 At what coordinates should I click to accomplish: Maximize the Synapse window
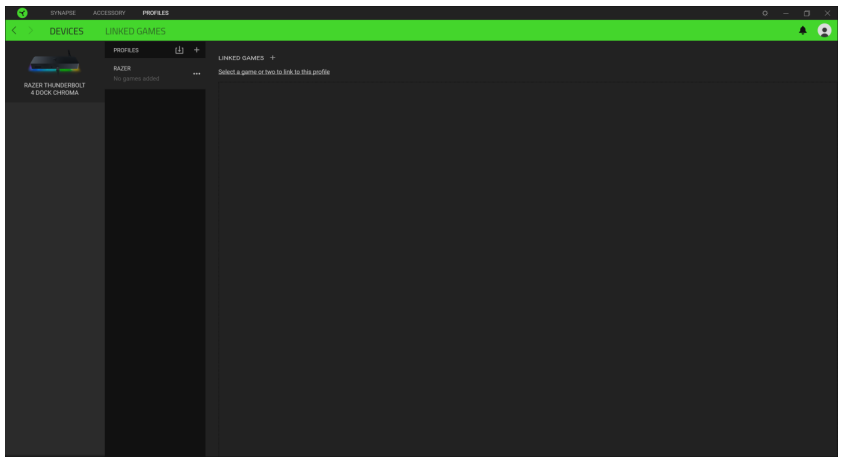[x=806, y=12]
